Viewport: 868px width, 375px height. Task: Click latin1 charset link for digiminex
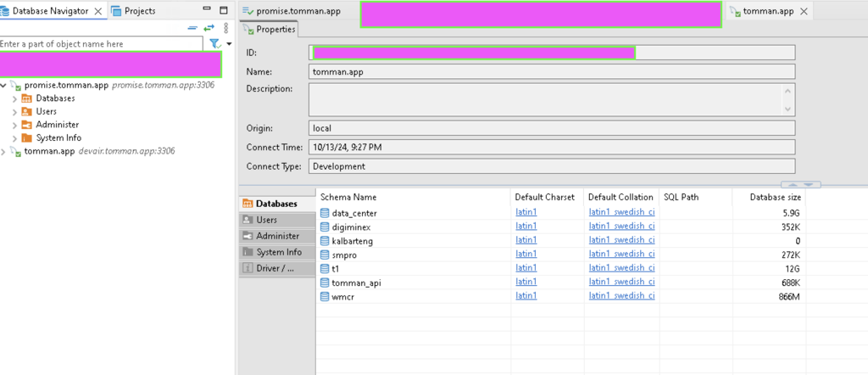coord(526,227)
